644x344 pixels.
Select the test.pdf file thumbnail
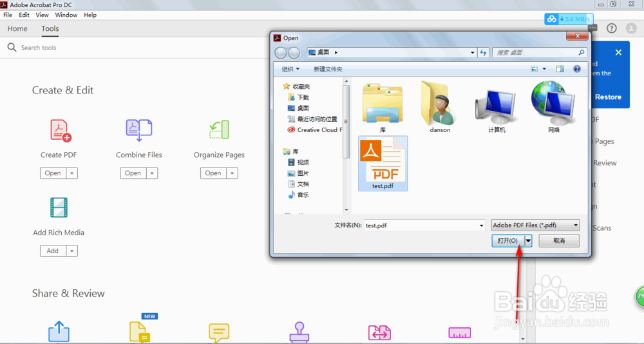(x=383, y=164)
